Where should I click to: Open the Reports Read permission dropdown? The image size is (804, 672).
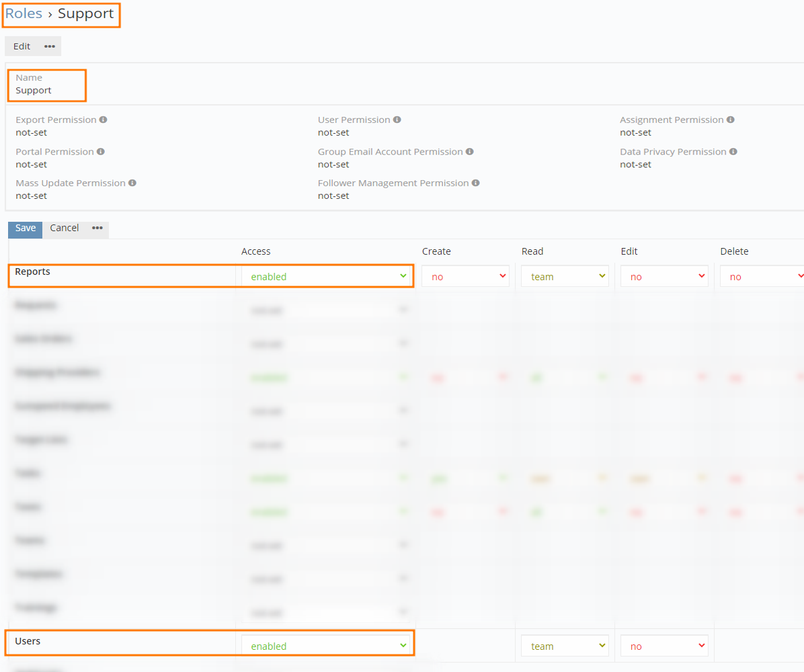[x=565, y=277]
